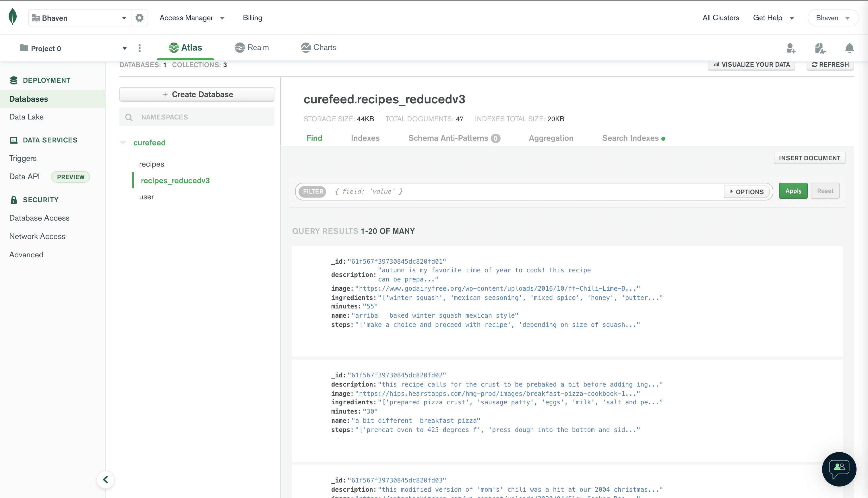Switch to the Aggregation tab

pyautogui.click(x=551, y=138)
